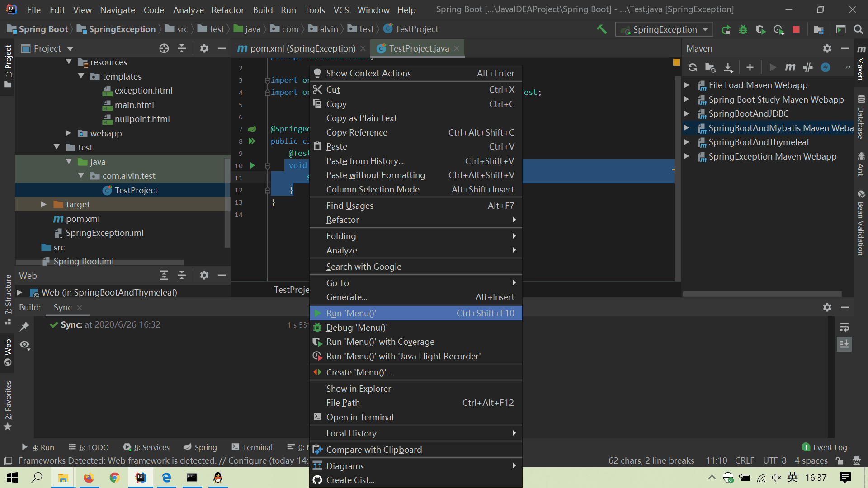Click the pin tab icon in Build panel
868x488 pixels.
coord(24,326)
